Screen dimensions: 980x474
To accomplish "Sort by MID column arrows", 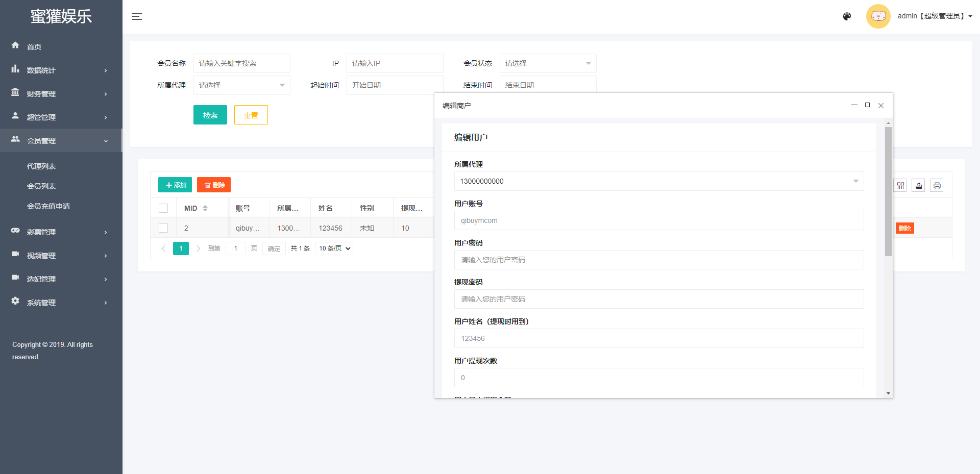I will [x=205, y=208].
